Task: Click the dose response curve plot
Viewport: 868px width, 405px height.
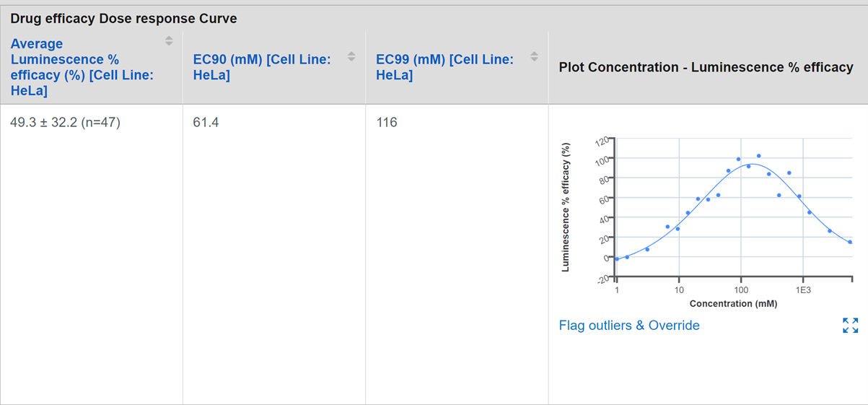Action: point(708,222)
